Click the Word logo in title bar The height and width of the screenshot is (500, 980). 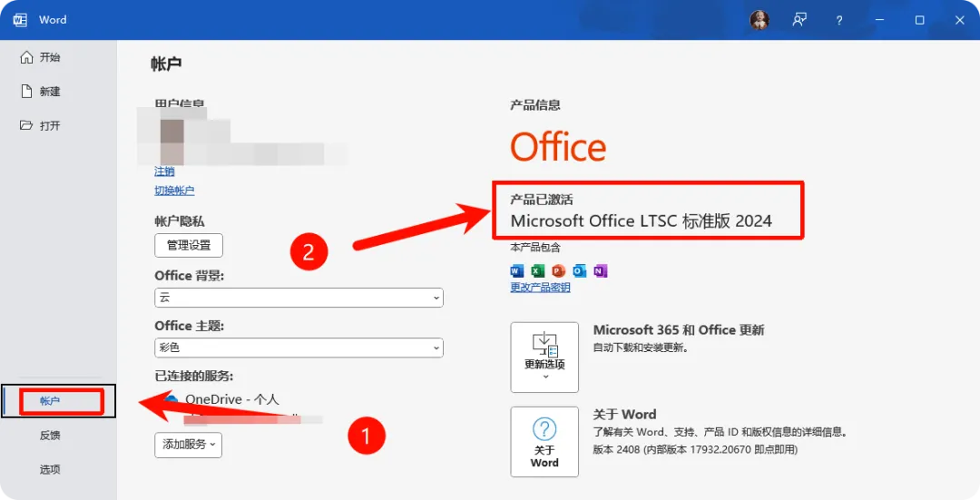coord(20,20)
